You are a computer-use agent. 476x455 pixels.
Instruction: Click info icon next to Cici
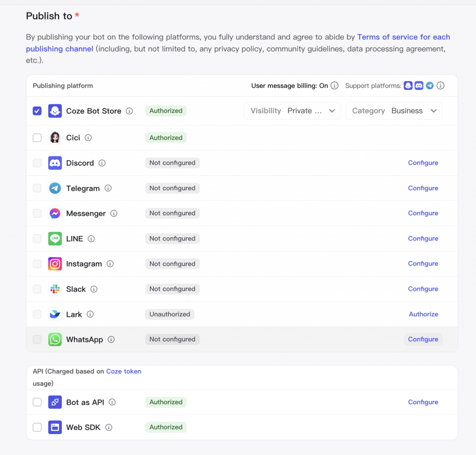click(88, 138)
